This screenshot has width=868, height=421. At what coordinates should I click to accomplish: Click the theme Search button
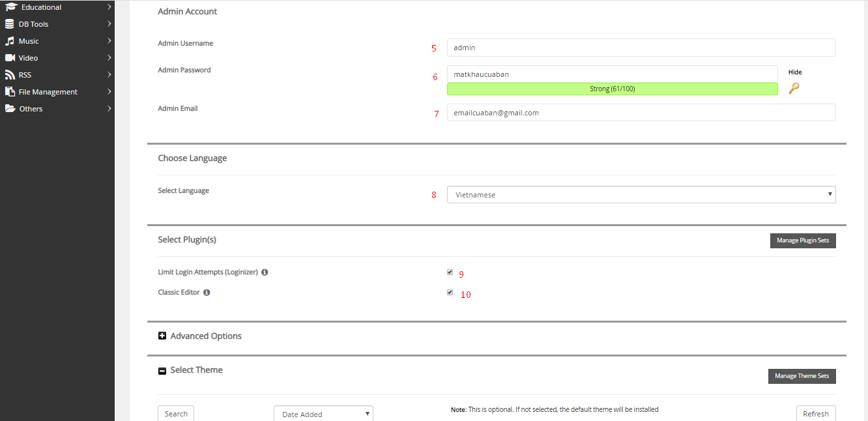click(x=176, y=414)
